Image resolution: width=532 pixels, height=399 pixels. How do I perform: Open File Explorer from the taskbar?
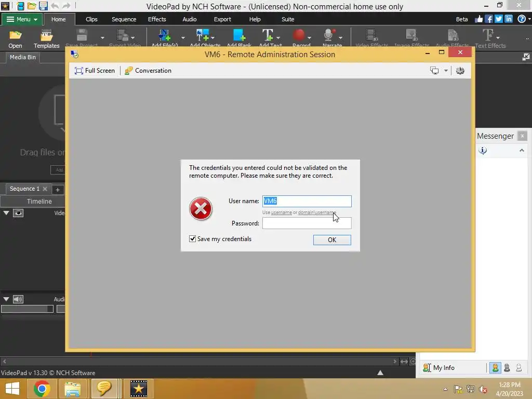coord(73,389)
